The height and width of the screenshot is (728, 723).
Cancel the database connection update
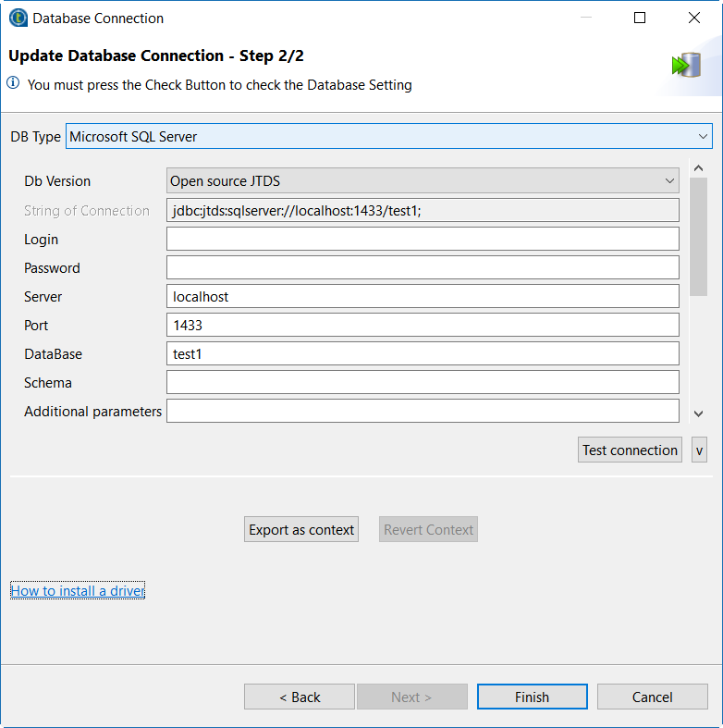652,697
